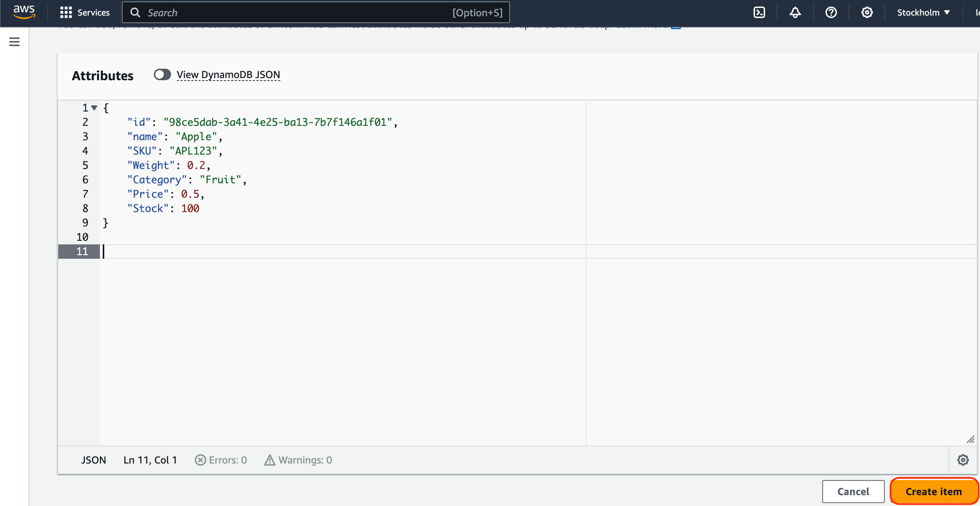Click the Create item button
This screenshot has width=980, height=506.
934,491
